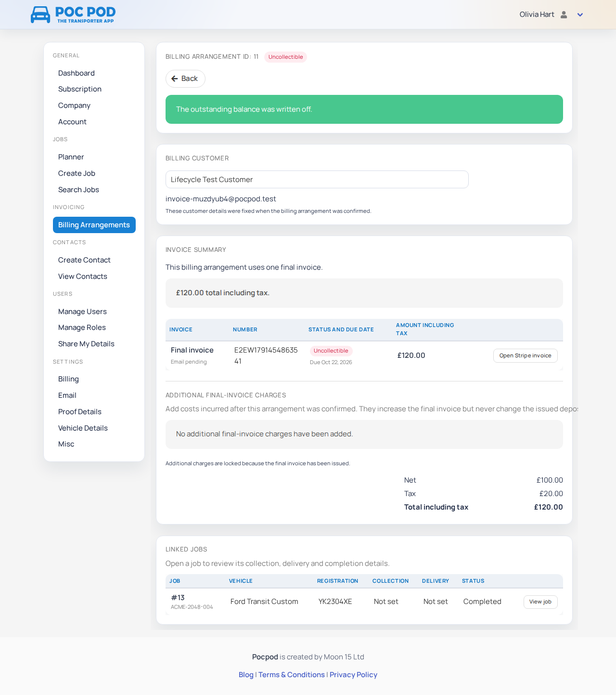Click job reference ACME-2048-004
616x695 pixels.
point(192,607)
